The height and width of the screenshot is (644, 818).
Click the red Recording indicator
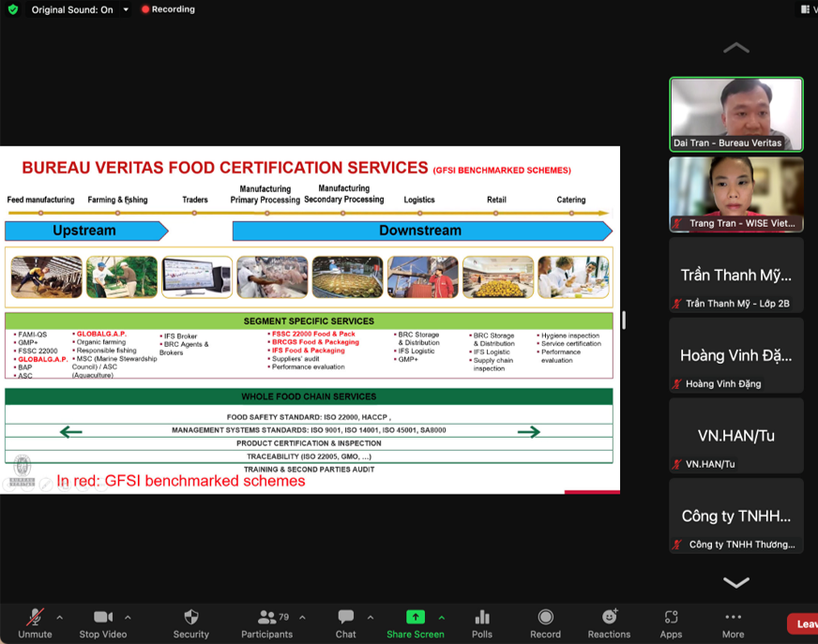pyautogui.click(x=167, y=9)
